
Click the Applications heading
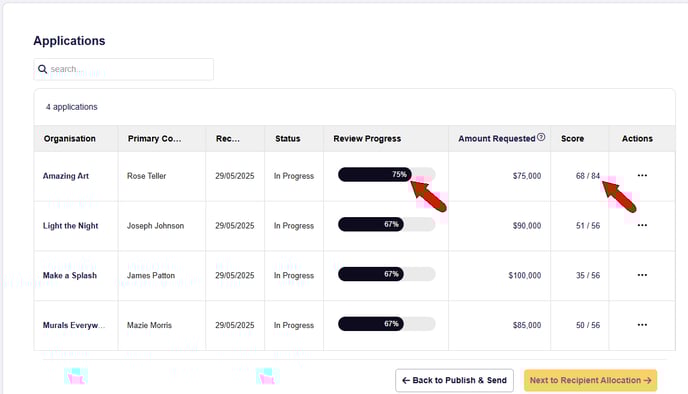[69, 41]
